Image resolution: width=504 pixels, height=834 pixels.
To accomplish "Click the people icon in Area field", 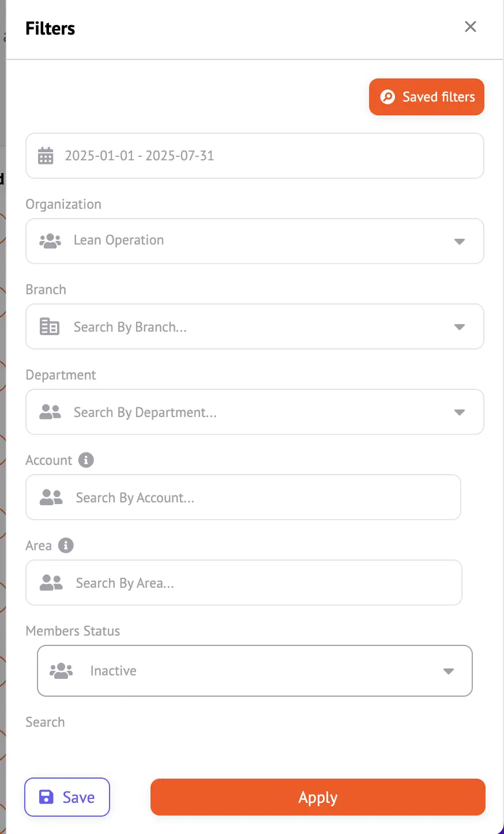I will (51, 583).
